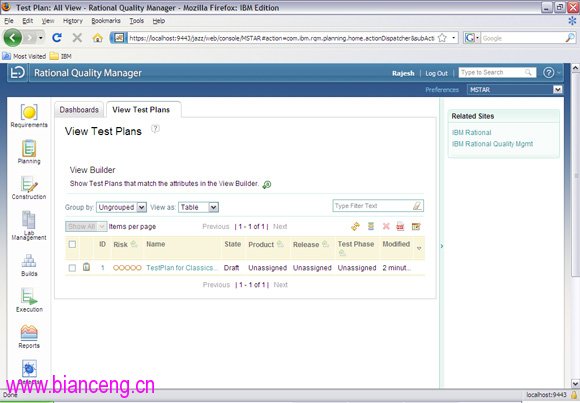Open the File menu
The width and height of the screenshot is (580, 403).
pyautogui.click(x=9, y=21)
